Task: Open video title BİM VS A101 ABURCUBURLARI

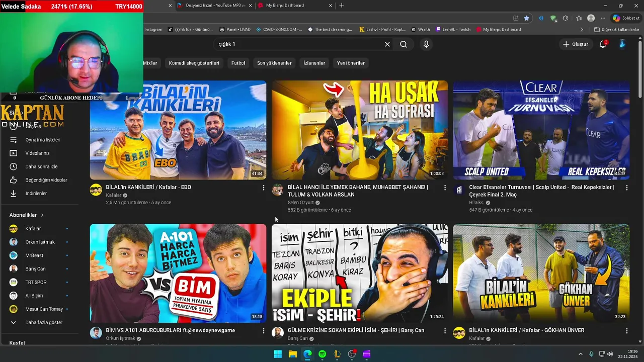Action: click(x=171, y=330)
